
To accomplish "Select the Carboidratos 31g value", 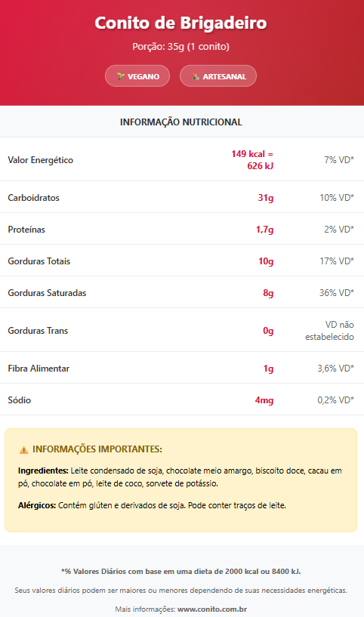I will click(266, 198).
